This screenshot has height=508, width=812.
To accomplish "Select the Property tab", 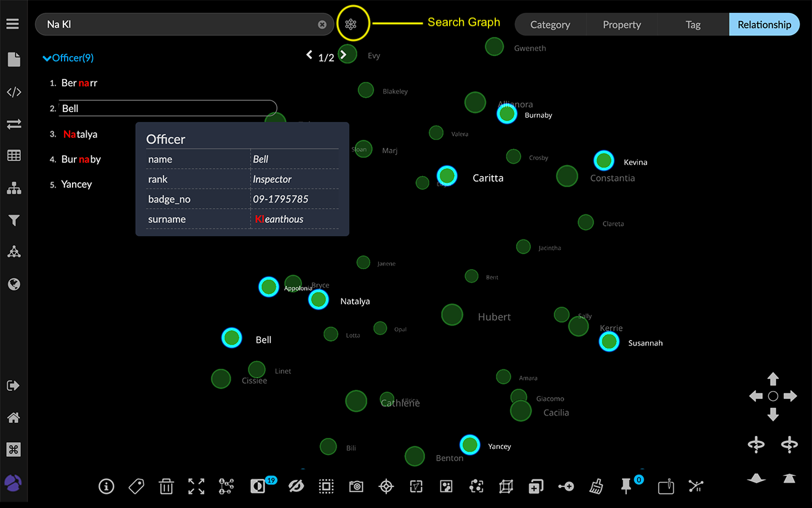I will pos(621,25).
